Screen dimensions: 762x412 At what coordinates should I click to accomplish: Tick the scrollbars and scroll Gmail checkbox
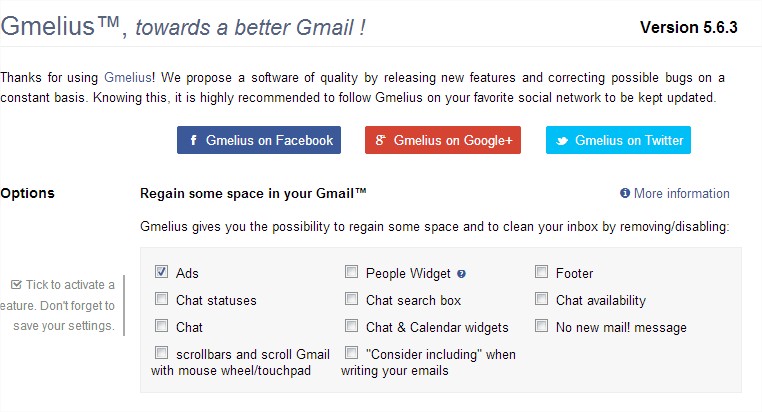point(161,352)
